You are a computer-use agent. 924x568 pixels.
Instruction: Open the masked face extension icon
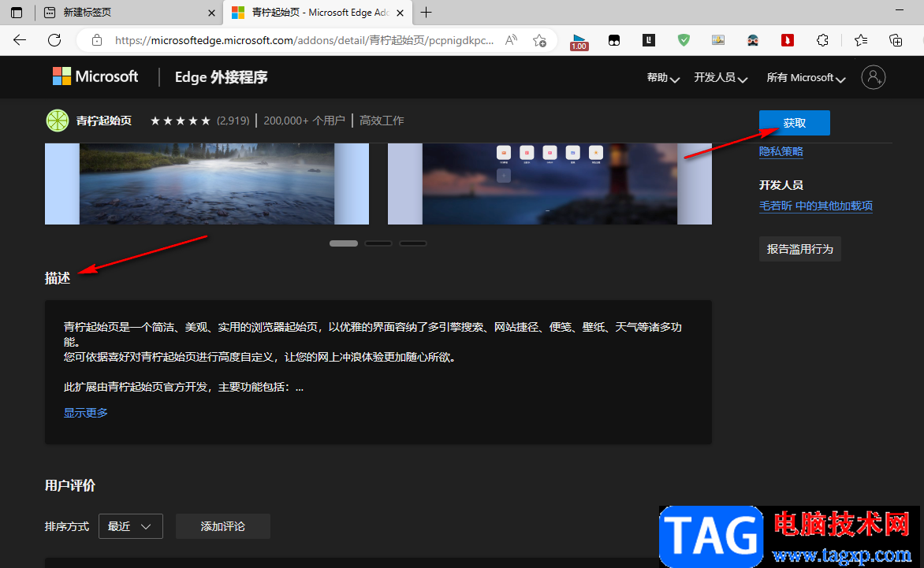tap(752, 40)
